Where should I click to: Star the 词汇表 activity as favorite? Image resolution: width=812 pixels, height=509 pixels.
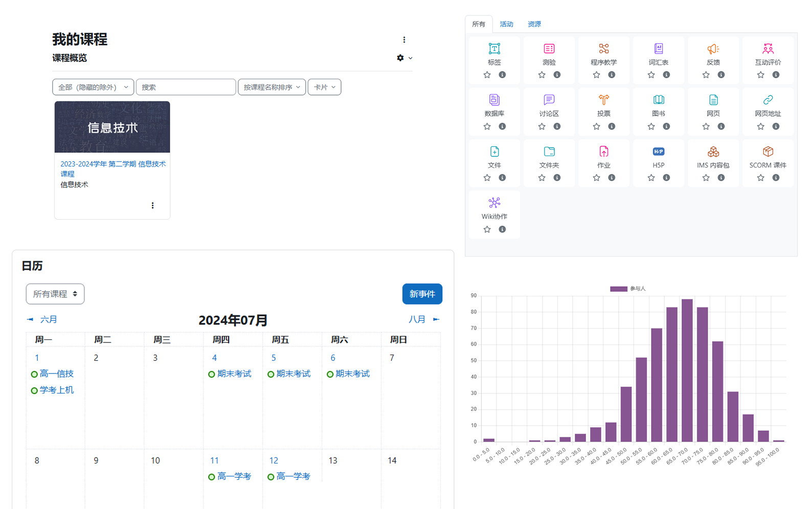[651, 75]
